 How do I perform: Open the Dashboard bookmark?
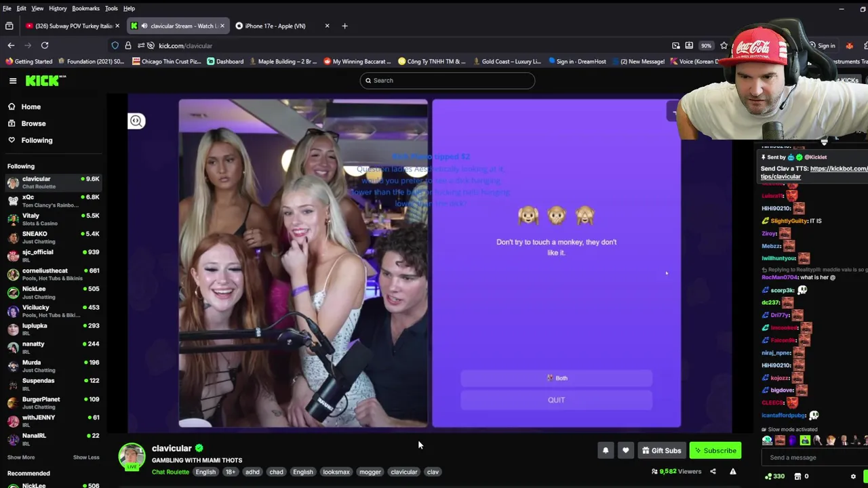pos(225,62)
